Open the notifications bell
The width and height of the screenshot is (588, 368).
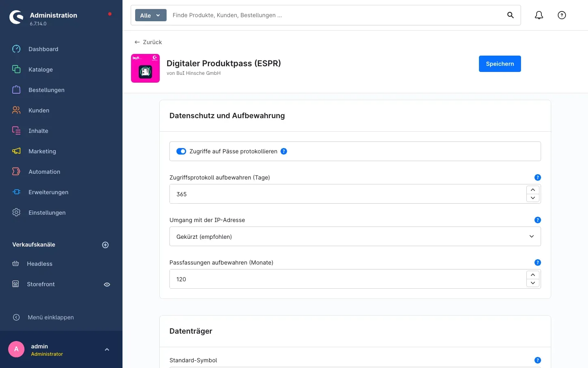tap(539, 15)
